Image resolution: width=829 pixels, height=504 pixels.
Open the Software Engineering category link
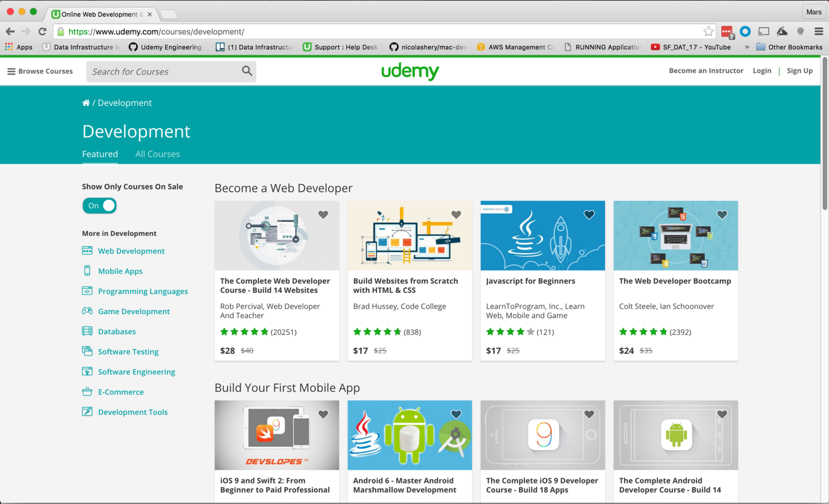[x=136, y=372]
